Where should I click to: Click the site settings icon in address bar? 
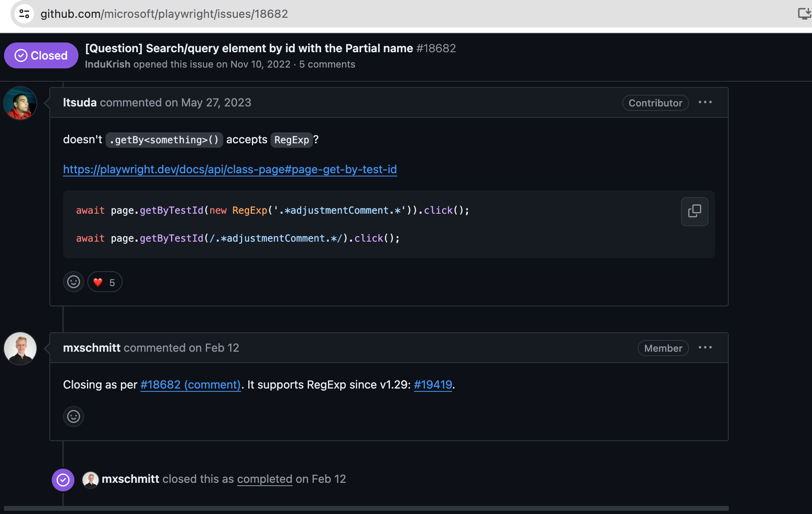click(x=24, y=14)
